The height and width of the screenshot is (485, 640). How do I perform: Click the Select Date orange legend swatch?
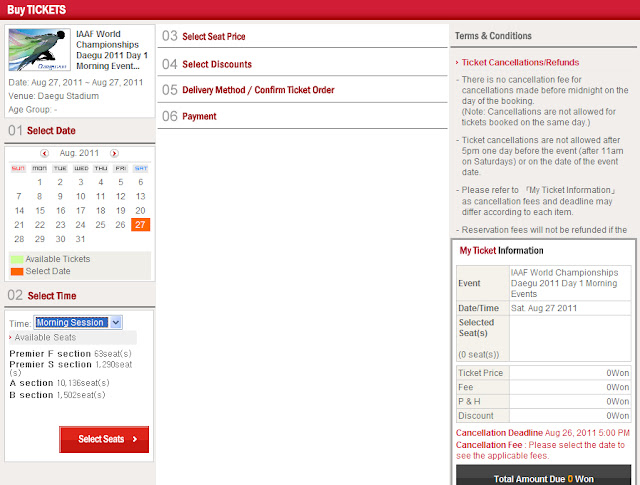(17, 271)
